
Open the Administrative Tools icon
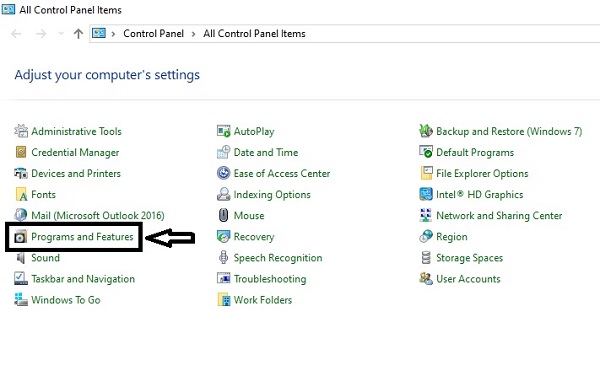click(x=21, y=131)
